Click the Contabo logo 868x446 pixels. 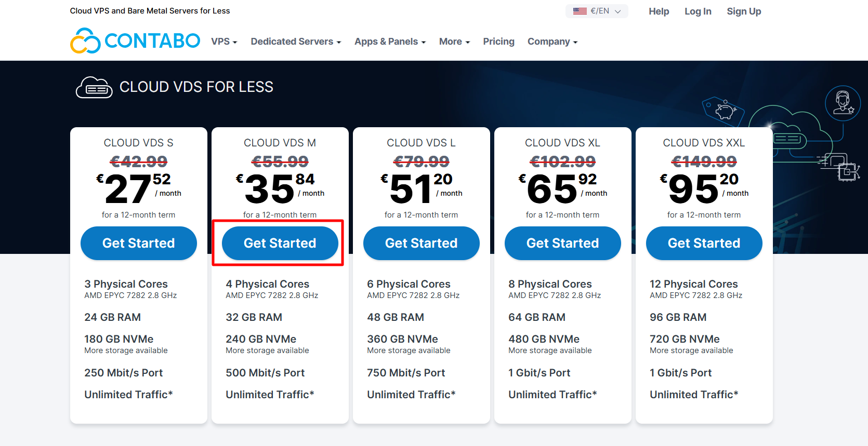(x=135, y=41)
